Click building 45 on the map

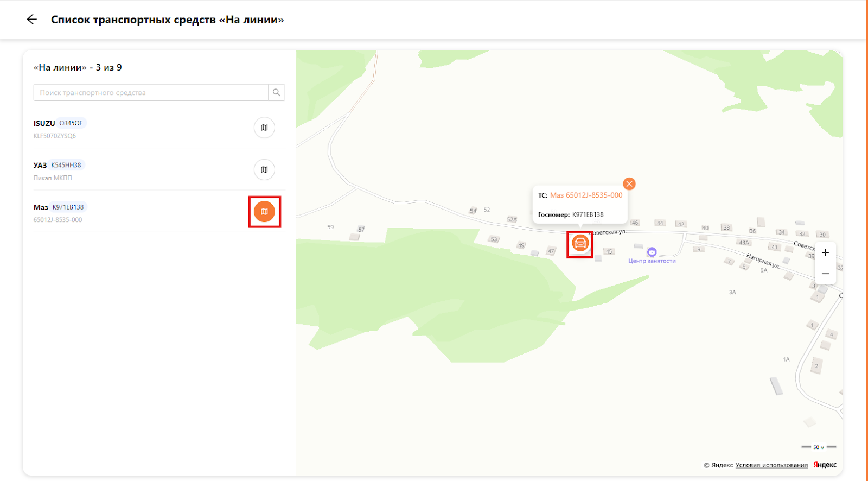click(609, 251)
